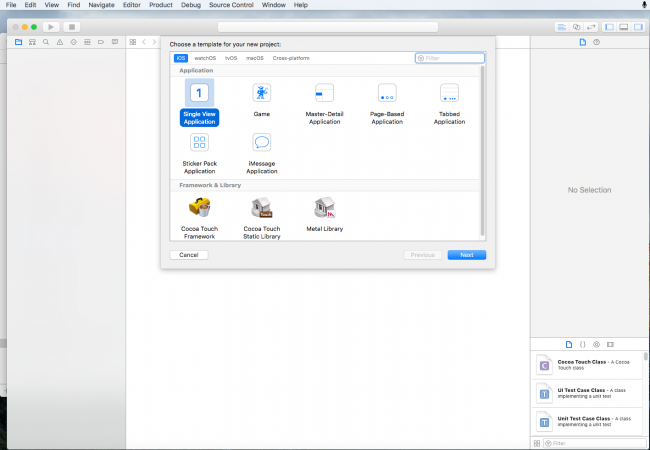This screenshot has height=450, width=650.
Task: Select the Tabbed Application template
Action: click(x=449, y=104)
